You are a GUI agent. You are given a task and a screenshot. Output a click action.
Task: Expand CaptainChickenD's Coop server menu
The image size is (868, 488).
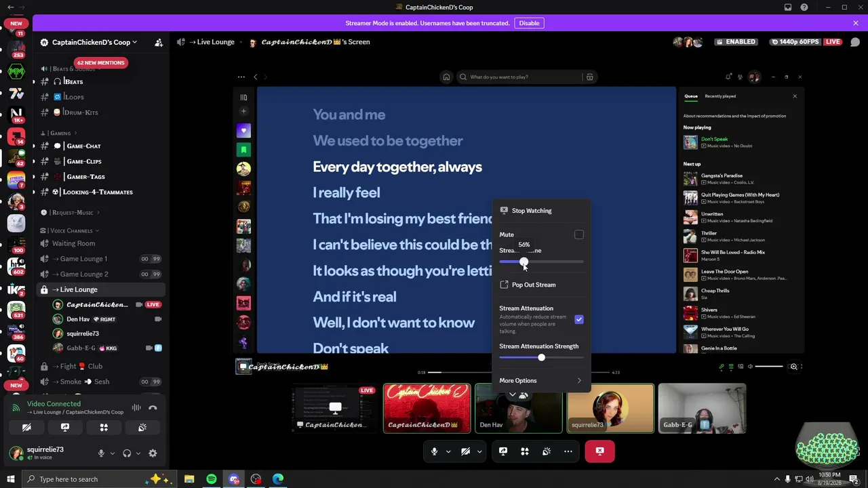(94, 42)
